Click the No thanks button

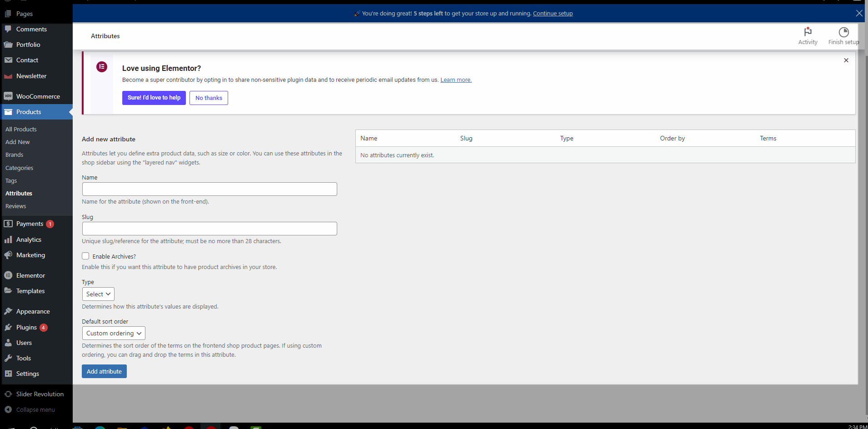pyautogui.click(x=209, y=98)
